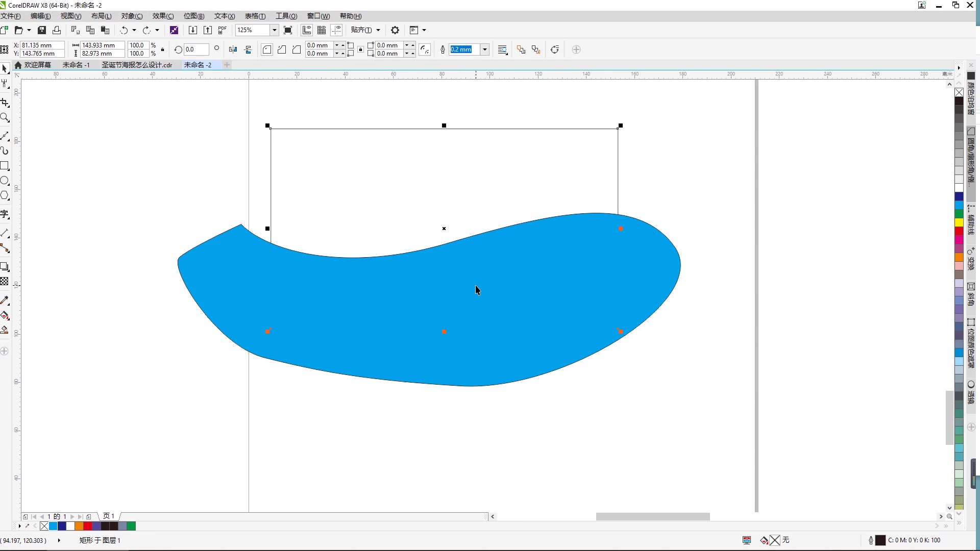
Task: Select the Zoom tool in toolbox
Action: 5,118
